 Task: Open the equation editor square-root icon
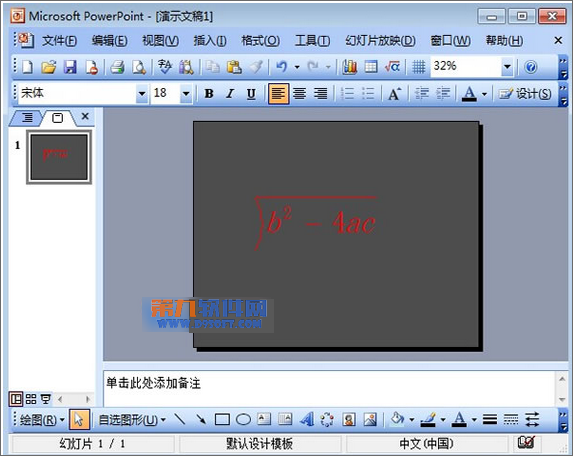point(392,67)
